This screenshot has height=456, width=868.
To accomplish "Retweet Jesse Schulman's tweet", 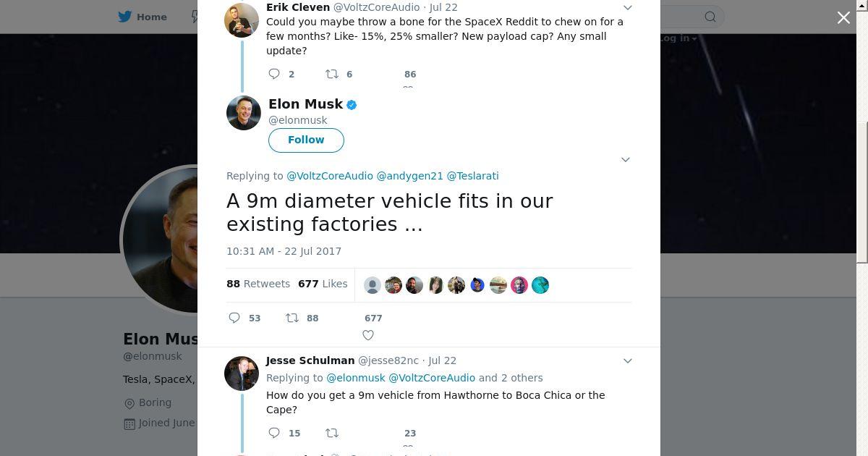I will click(x=332, y=433).
